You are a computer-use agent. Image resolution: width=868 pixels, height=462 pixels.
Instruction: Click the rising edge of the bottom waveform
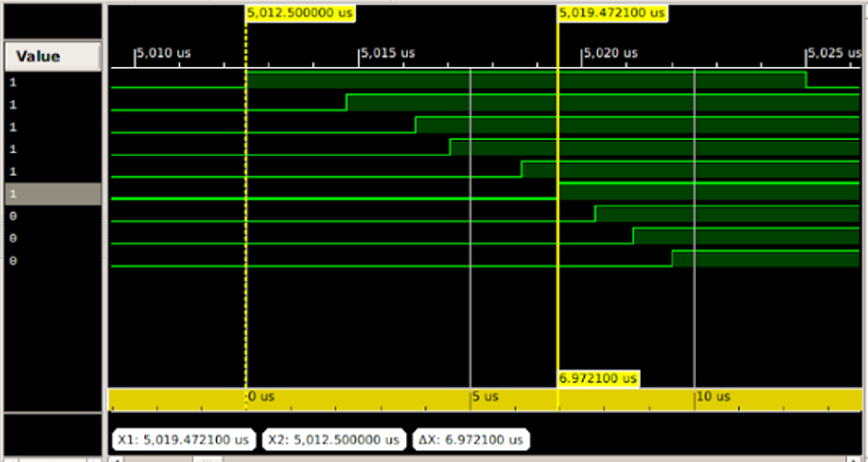(x=672, y=258)
